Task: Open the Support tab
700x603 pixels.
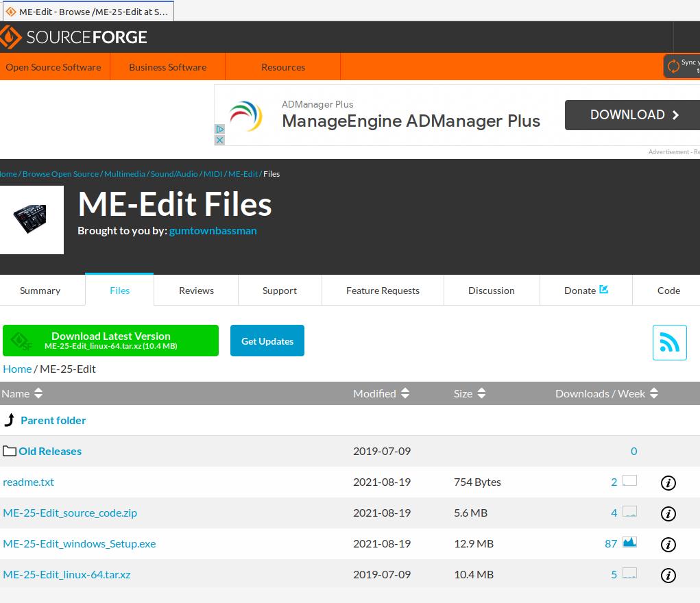Action: tap(280, 291)
